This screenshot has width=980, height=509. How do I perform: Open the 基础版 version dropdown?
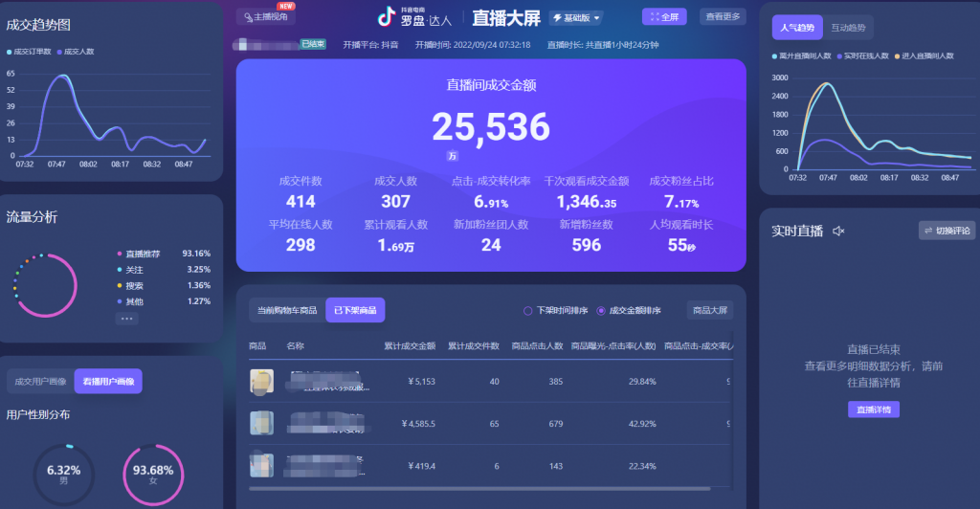click(576, 18)
